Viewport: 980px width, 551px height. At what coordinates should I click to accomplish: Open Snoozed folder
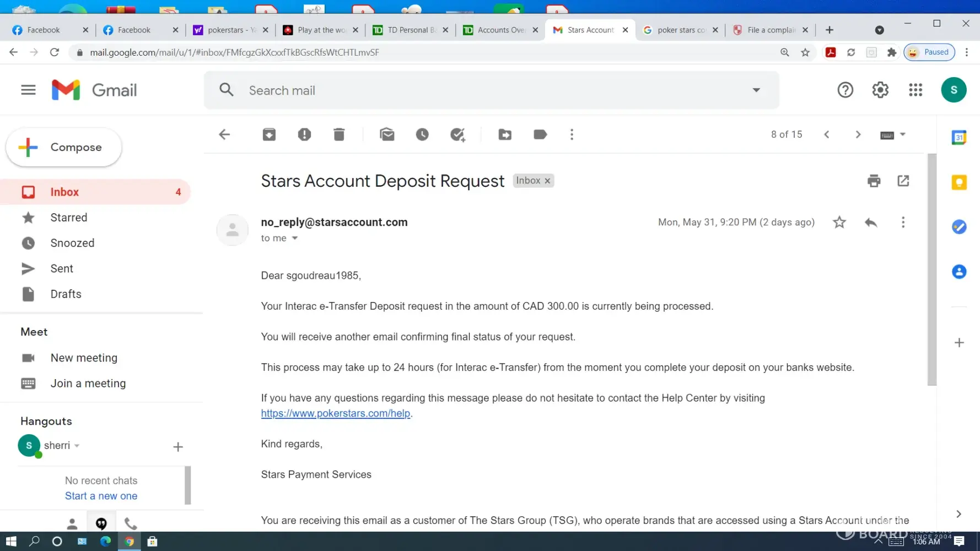point(95,243)
